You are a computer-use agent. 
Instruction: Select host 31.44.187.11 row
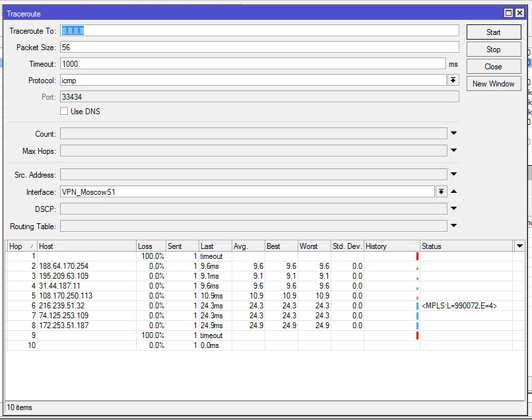coord(265,285)
